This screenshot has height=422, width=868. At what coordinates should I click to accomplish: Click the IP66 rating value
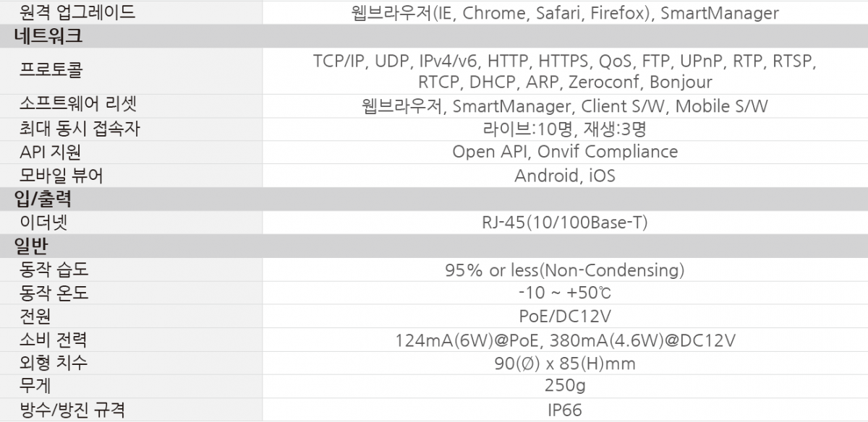[x=565, y=410]
